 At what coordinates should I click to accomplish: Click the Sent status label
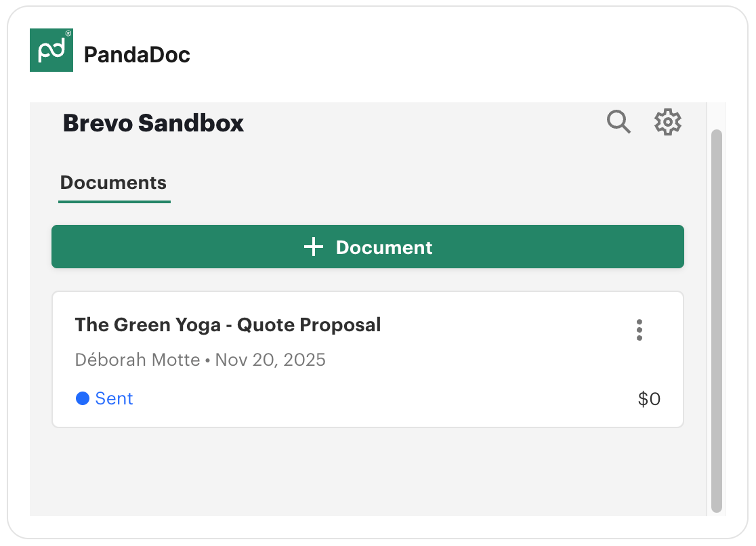(113, 398)
